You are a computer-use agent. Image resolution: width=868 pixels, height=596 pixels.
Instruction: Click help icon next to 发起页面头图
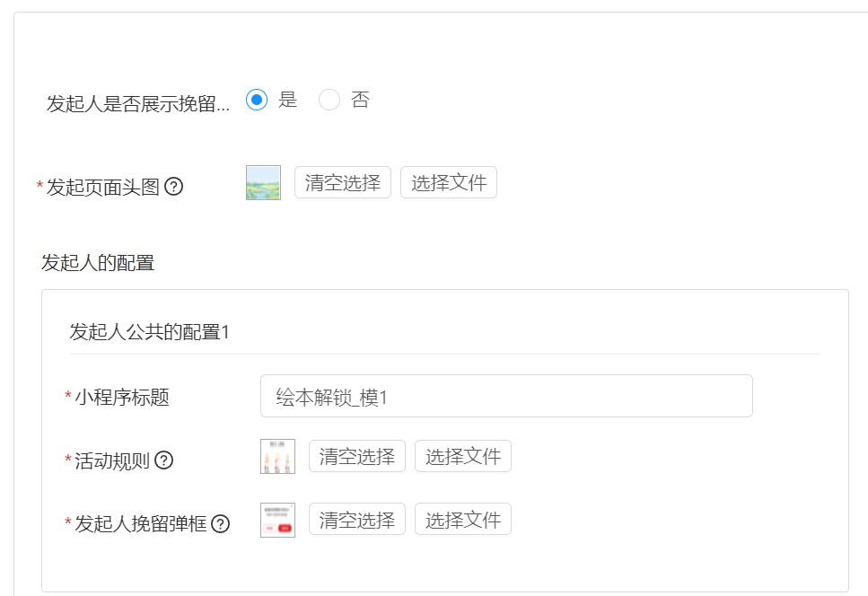pyautogui.click(x=174, y=187)
